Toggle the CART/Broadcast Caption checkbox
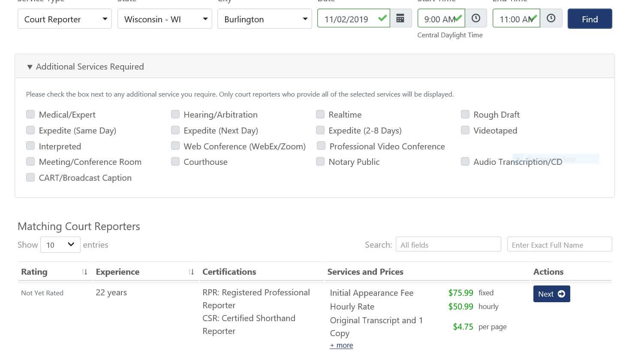 [x=30, y=177]
